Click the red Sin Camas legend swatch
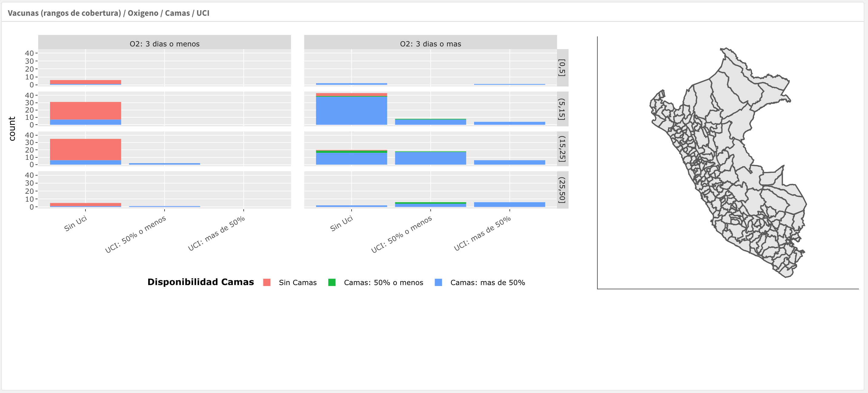 coord(267,282)
